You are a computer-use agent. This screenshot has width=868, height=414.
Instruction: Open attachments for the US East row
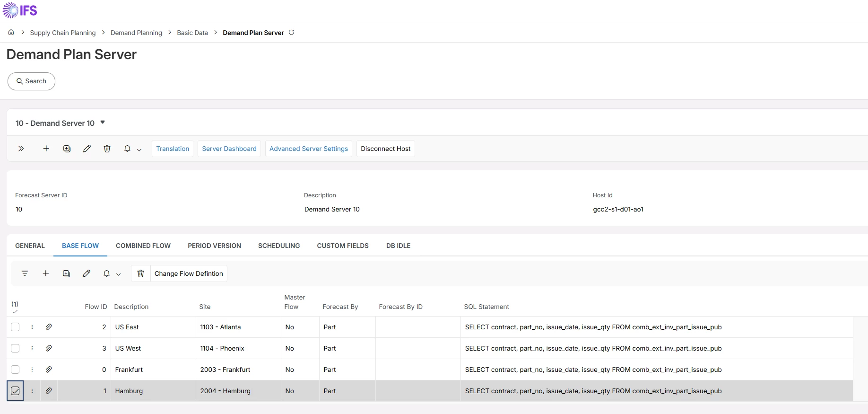click(49, 327)
